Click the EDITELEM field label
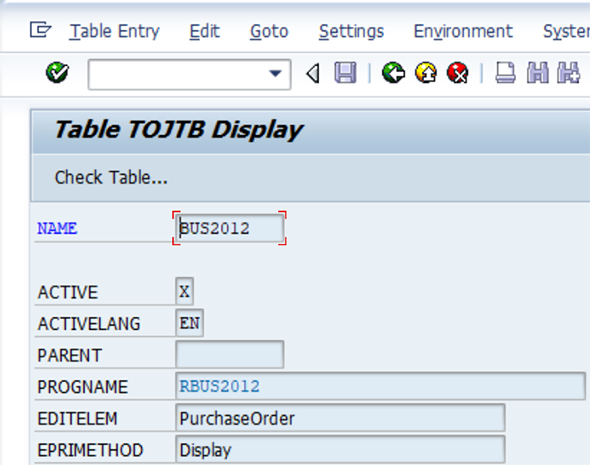The height and width of the screenshot is (465, 590). click(78, 419)
